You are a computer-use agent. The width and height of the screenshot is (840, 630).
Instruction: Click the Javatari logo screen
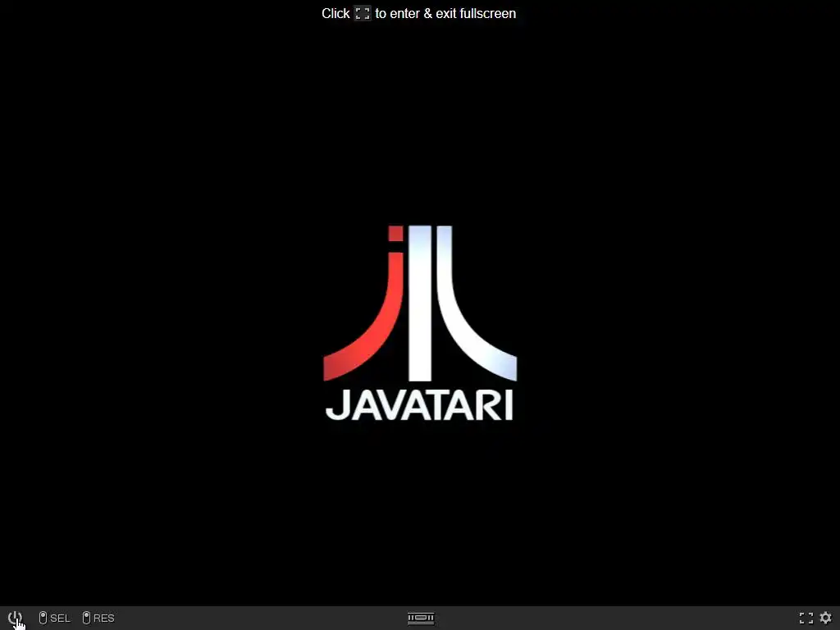click(x=420, y=323)
